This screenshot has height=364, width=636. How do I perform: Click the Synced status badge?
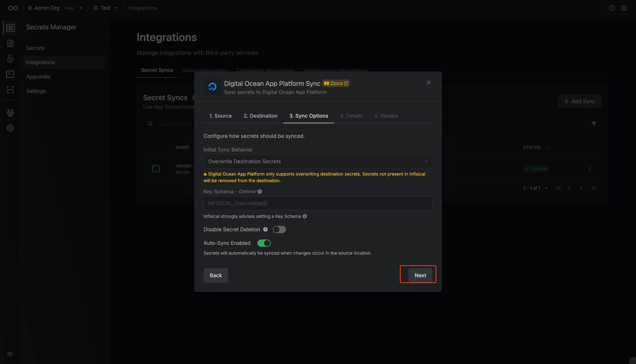[x=536, y=169]
